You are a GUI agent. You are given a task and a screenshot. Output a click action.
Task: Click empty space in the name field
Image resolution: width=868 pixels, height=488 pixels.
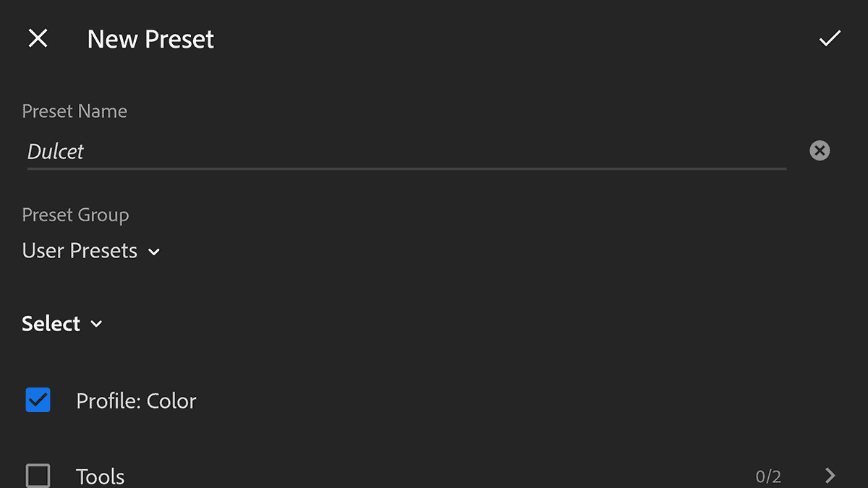click(x=434, y=151)
